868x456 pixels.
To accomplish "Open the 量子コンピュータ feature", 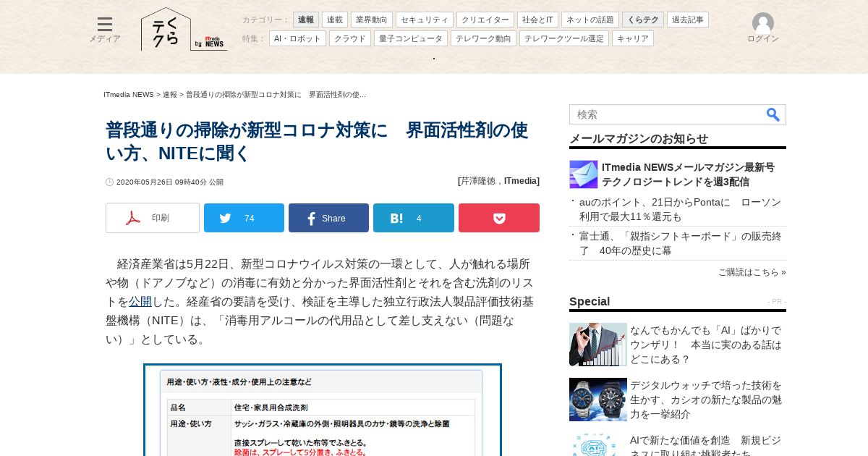I will click(411, 38).
